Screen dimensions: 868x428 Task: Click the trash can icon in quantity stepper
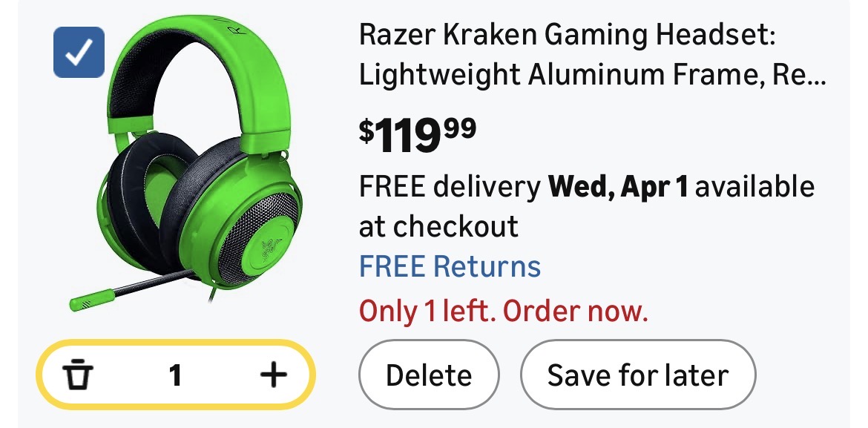point(77,375)
